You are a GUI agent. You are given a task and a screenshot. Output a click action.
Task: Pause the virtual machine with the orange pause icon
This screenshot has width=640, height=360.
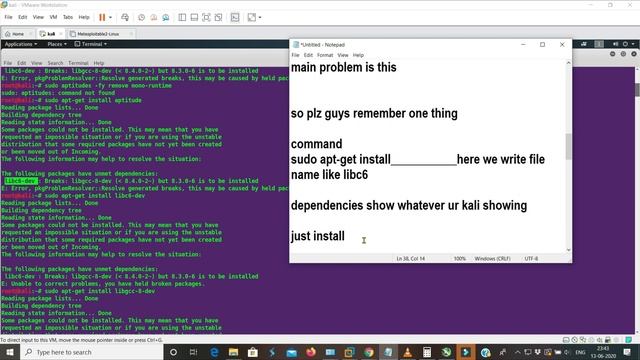coord(102,17)
